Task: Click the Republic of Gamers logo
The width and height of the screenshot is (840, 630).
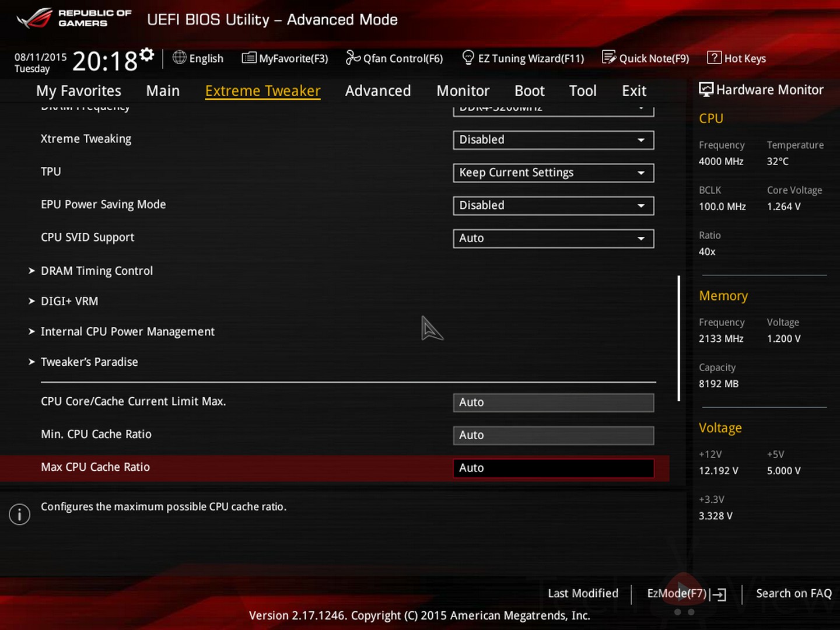Action: tap(74, 19)
